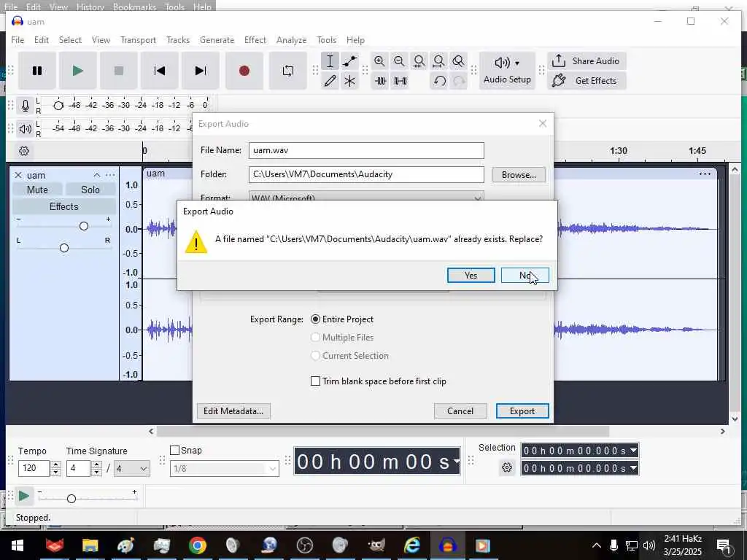Open uam track panel three-dots menu
Viewport: 747px width, 560px height.
coord(110,175)
